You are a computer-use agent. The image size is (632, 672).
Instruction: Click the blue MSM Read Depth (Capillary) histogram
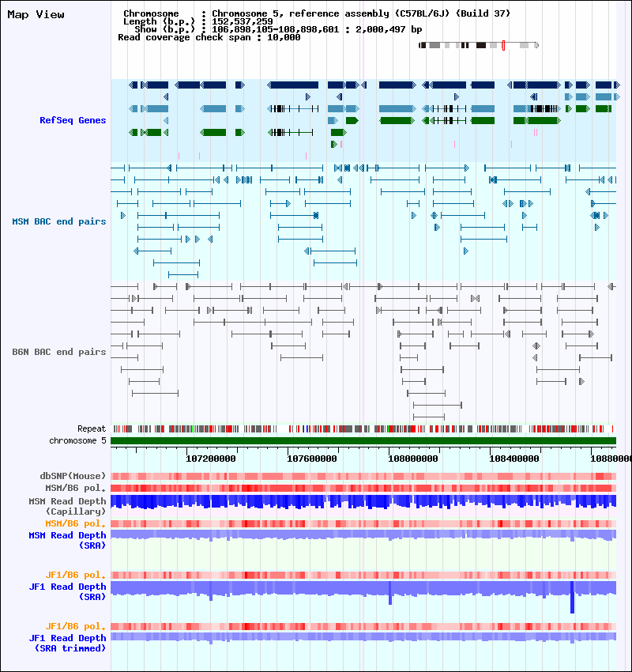point(363,502)
